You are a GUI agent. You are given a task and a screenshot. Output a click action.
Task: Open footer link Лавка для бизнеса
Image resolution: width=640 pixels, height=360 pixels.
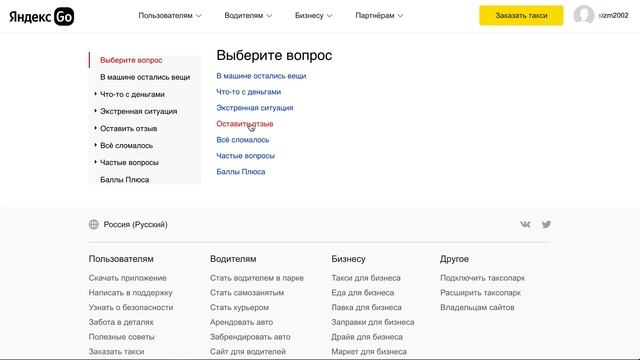point(366,307)
